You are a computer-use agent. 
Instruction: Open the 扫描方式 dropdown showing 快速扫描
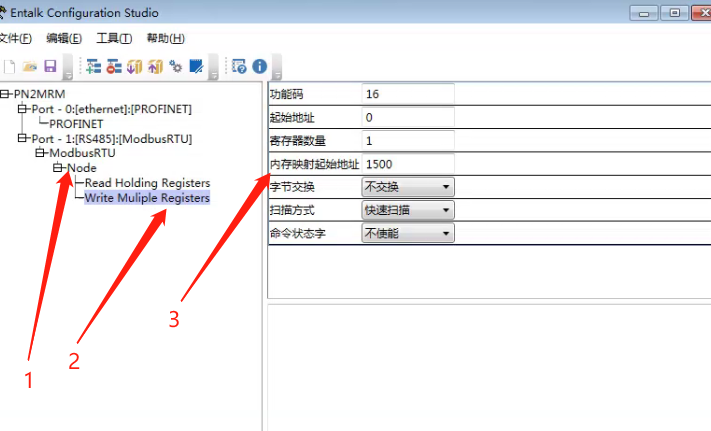click(x=408, y=210)
